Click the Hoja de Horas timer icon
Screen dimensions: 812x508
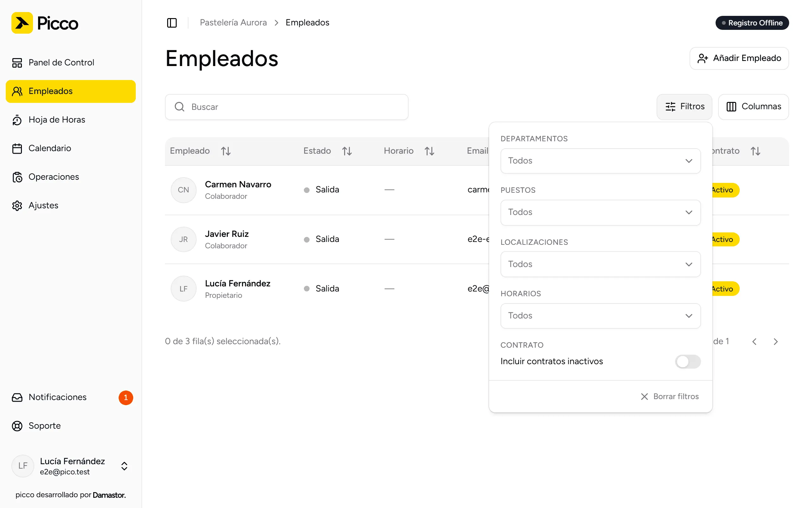pyautogui.click(x=17, y=120)
